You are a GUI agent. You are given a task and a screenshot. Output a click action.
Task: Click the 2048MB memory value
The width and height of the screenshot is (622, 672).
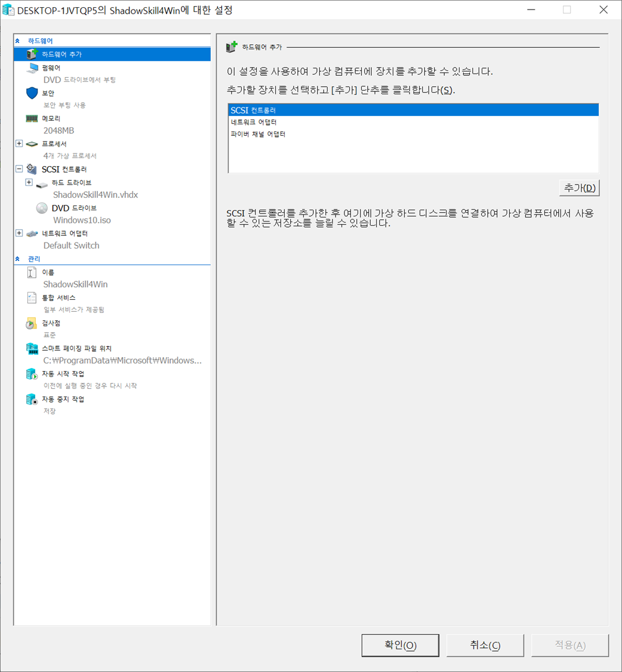coord(58,130)
